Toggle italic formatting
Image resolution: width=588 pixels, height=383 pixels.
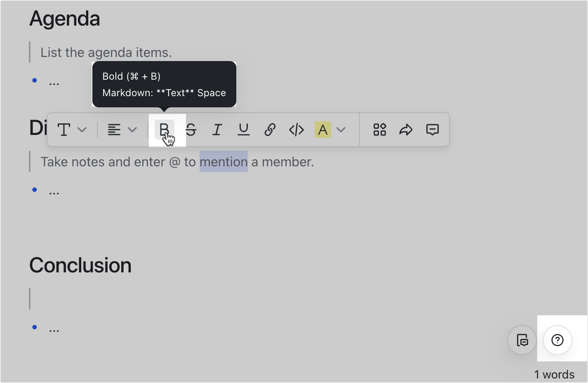pyautogui.click(x=216, y=130)
